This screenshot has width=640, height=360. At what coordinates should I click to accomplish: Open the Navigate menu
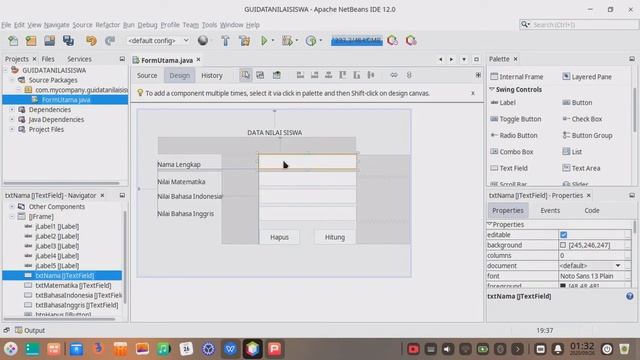[x=57, y=25]
